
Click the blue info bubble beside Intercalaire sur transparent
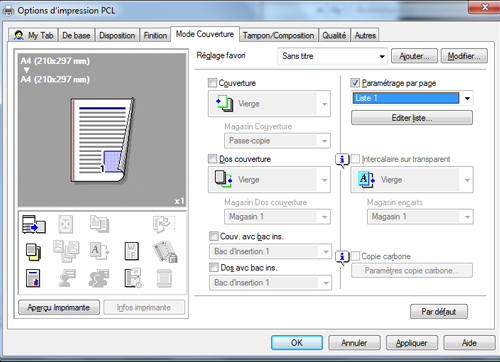[342, 160]
